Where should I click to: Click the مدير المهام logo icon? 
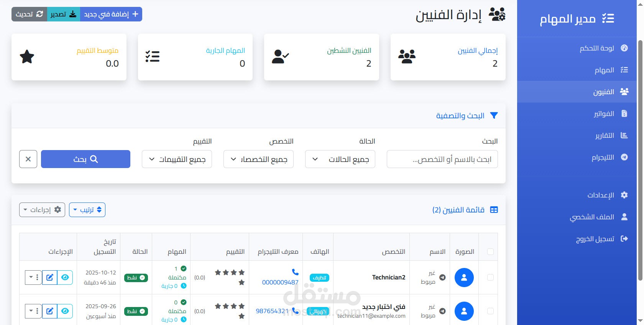point(608,18)
